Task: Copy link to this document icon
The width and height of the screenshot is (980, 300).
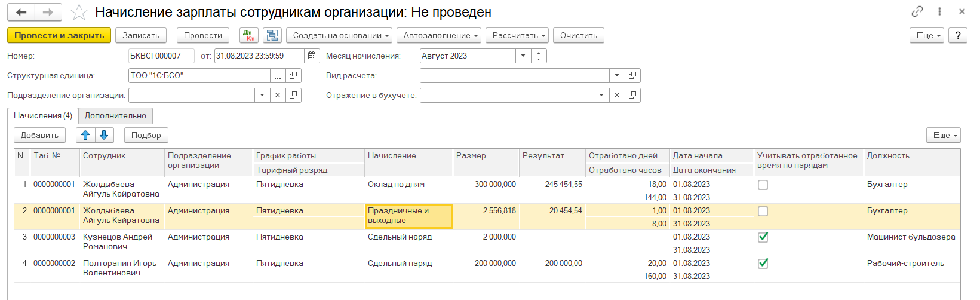Action: tap(917, 11)
